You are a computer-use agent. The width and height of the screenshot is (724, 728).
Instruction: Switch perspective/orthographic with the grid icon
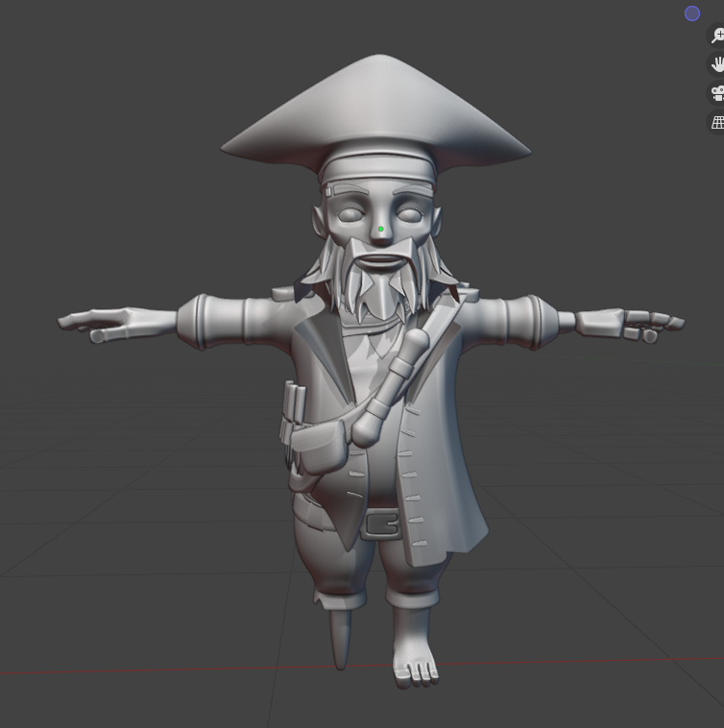[717, 123]
